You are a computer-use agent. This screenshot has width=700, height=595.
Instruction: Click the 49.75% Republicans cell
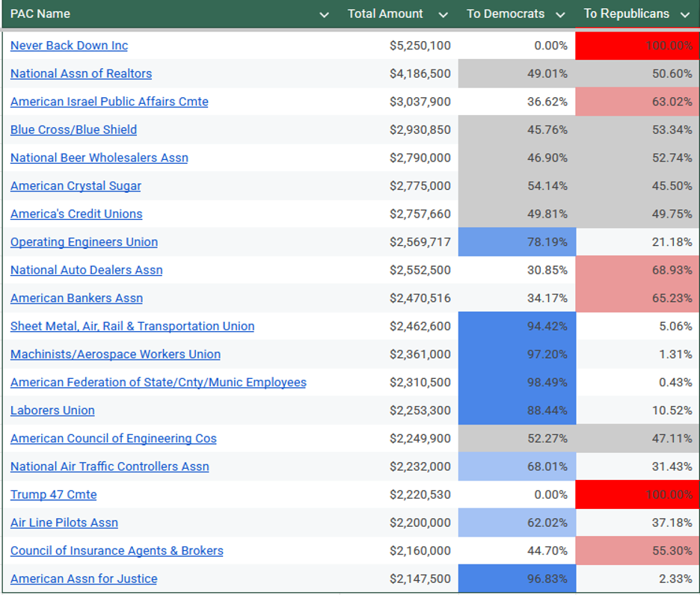tap(637, 215)
